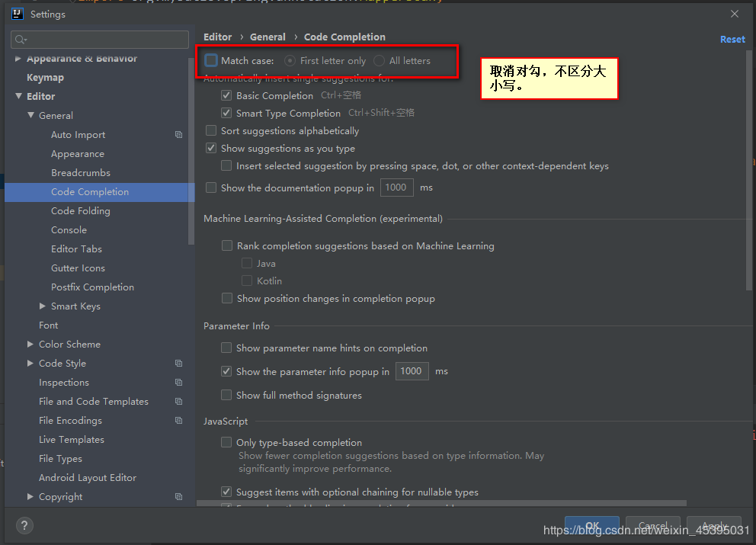Toggle the Match case checkbox
756x545 pixels.
point(210,60)
